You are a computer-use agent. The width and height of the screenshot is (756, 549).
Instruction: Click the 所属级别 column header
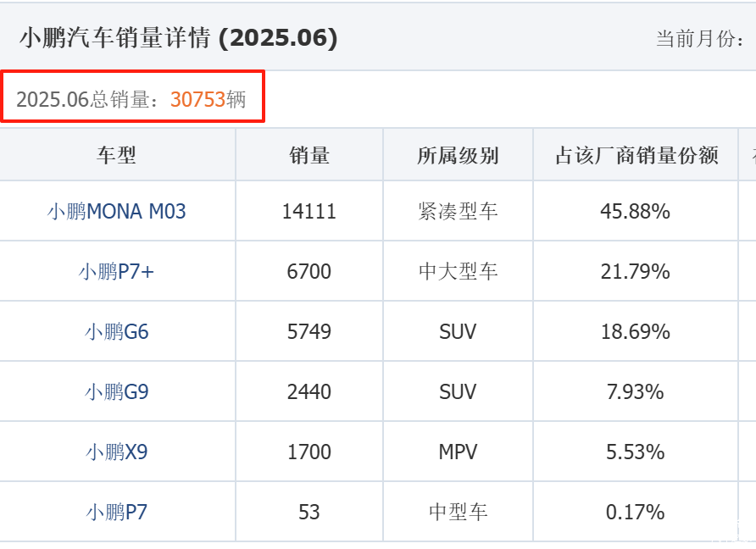pyautogui.click(x=458, y=155)
